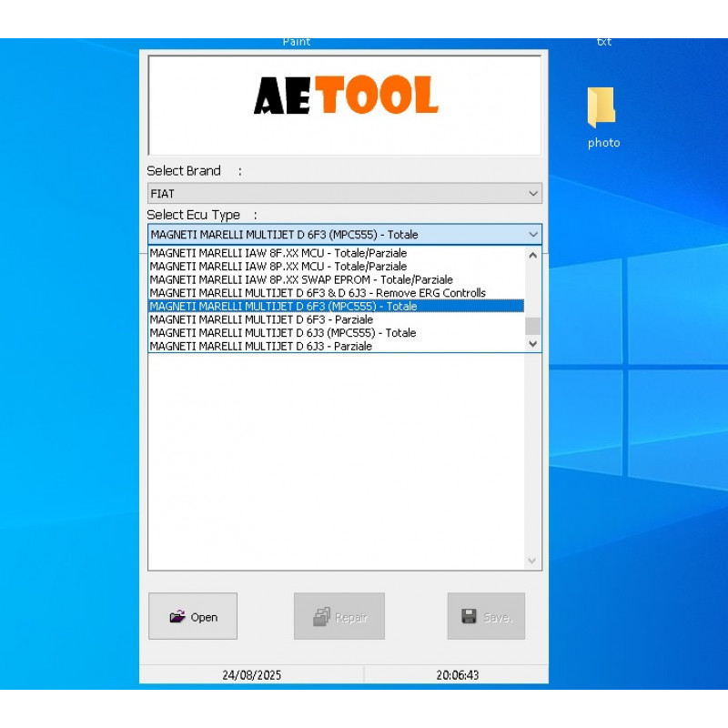Select the "Remove ERG Controlls" list entry

point(318,293)
